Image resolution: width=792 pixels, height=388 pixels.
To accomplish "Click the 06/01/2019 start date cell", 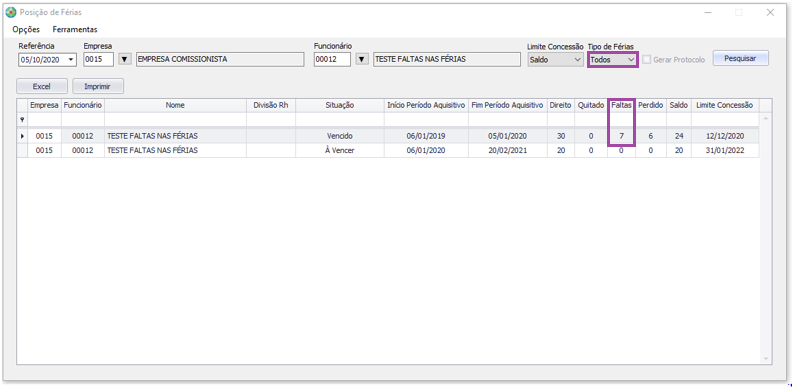I will [x=426, y=136].
